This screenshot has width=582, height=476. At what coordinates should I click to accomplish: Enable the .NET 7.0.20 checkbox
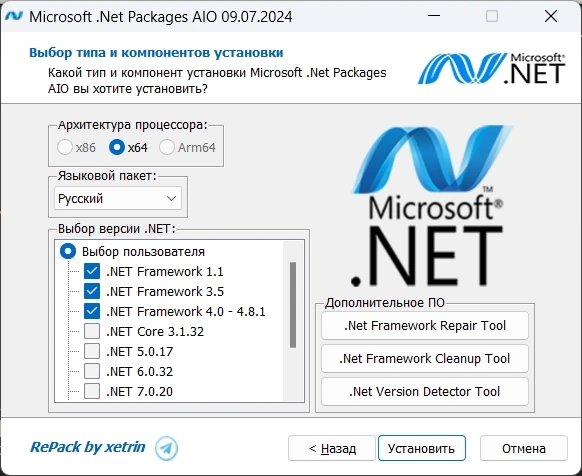(x=92, y=391)
